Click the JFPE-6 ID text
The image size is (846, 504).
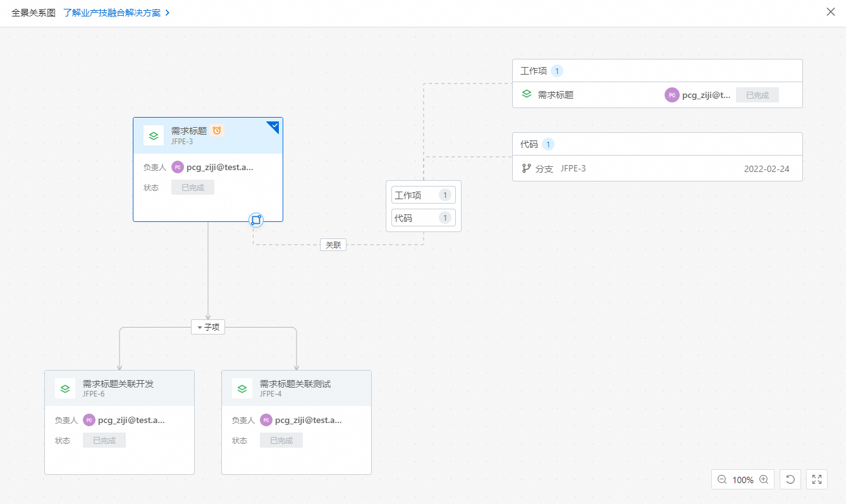(94, 394)
